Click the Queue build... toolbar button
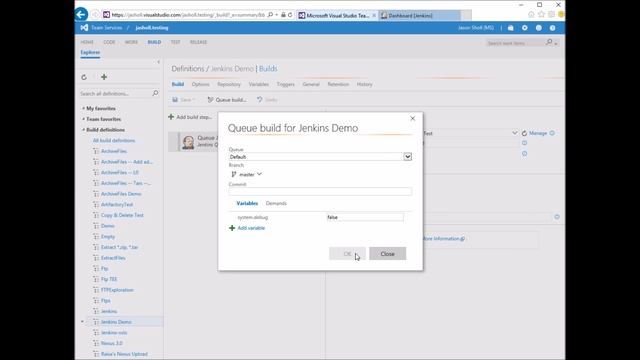 [x=227, y=100]
